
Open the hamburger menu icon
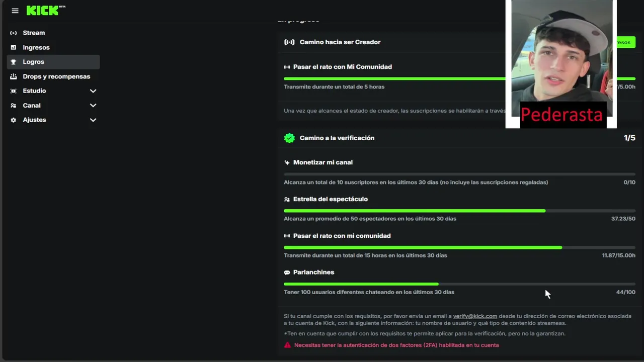[x=15, y=11]
